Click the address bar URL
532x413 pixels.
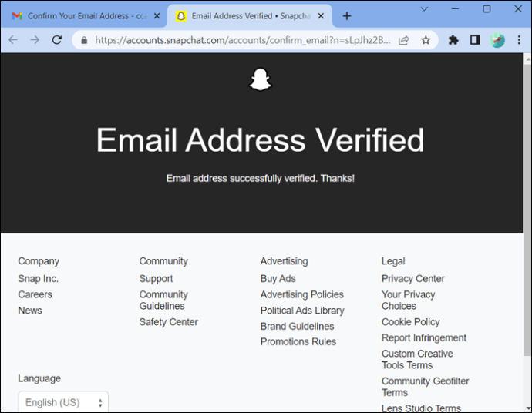(x=243, y=40)
